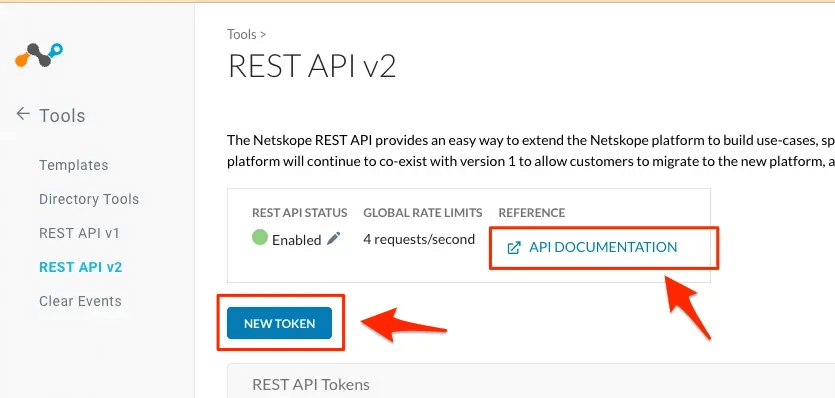
Task: Click the GLOBAL RATE LIMITS column label
Action: pos(423,213)
